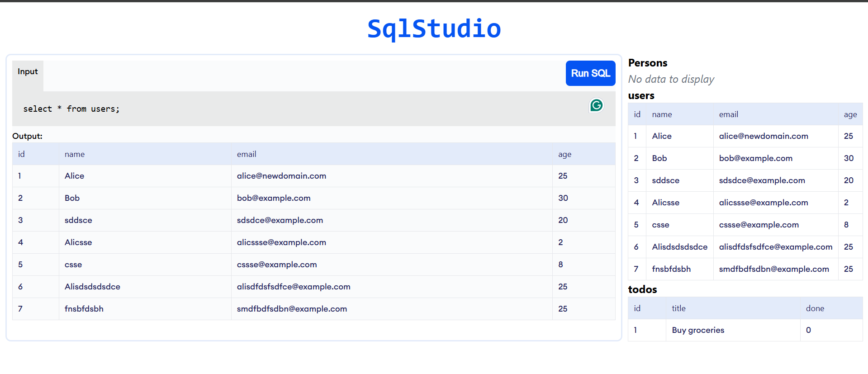This screenshot has height=374, width=868.
Task: Click the users table heading in sidebar
Action: 641,95
